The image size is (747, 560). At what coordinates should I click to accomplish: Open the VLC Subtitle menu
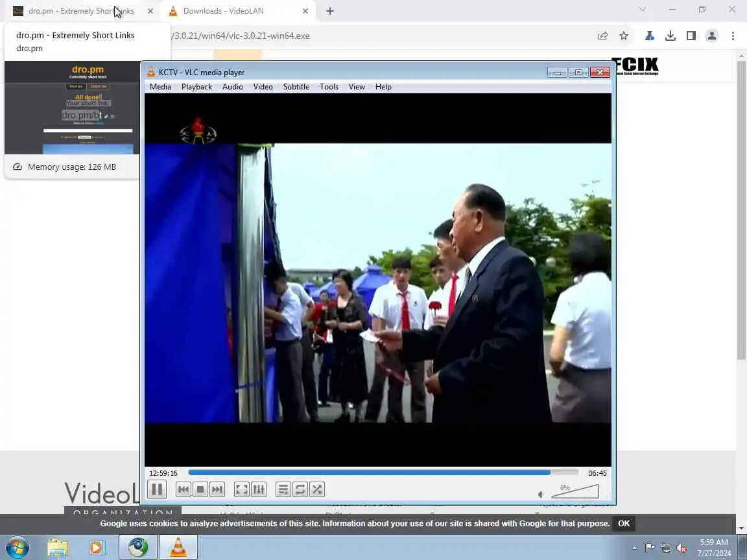pos(296,87)
